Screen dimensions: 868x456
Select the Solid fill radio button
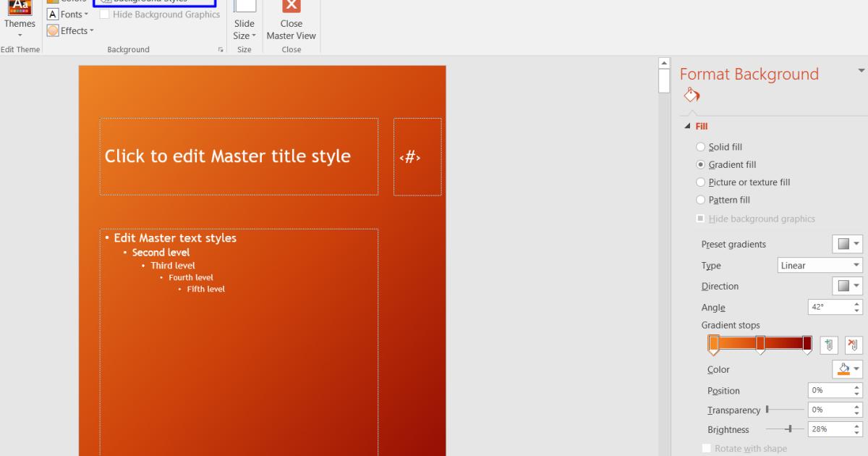tap(700, 146)
